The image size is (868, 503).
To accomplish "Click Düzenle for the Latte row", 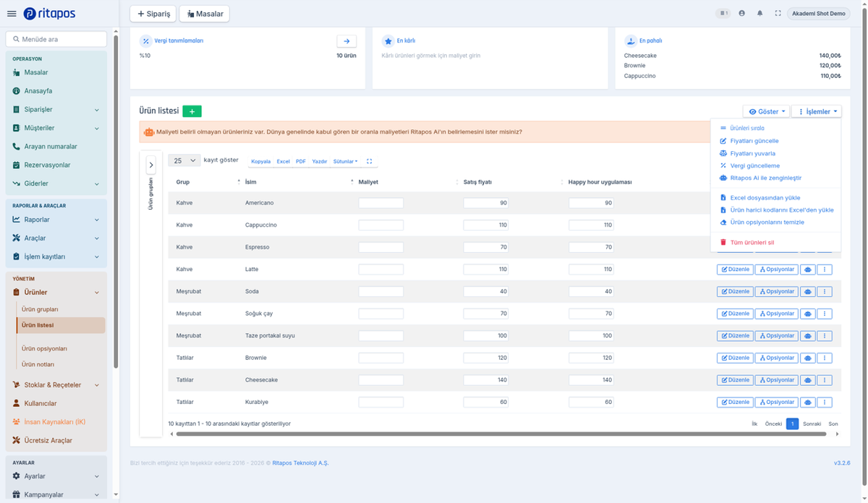I will pyautogui.click(x=735, y=270).
